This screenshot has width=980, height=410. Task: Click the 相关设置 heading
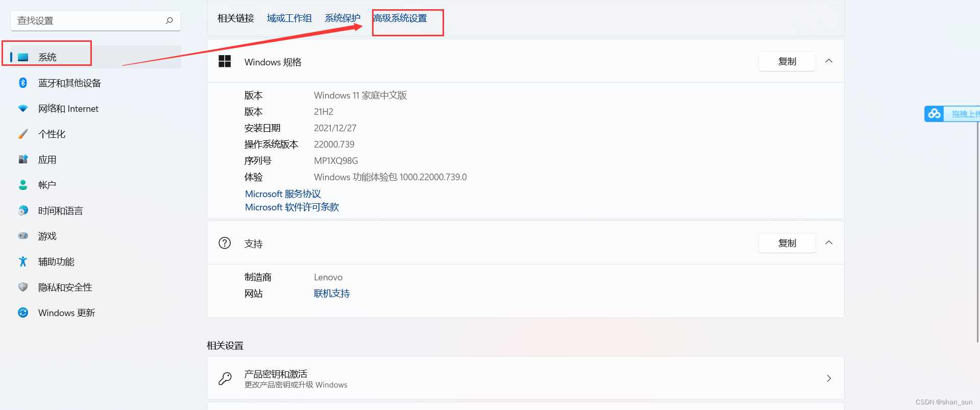(x=225, y=346)
